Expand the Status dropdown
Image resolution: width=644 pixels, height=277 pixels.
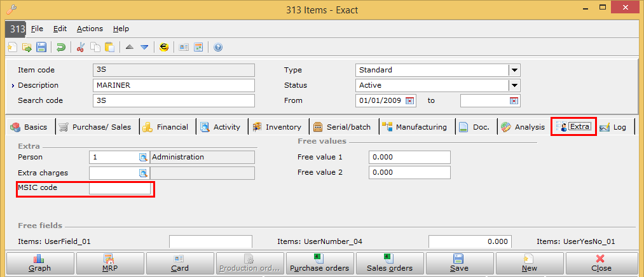(514, 85)
